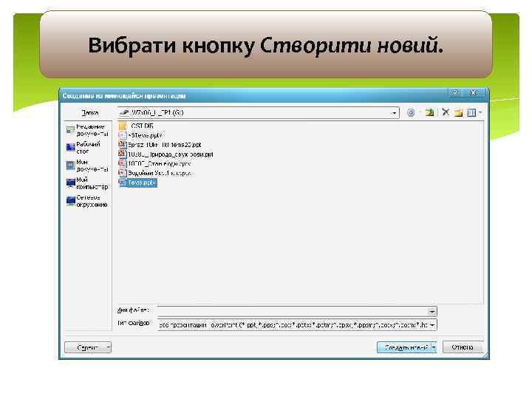Open the Сервис menu button
The height and width of the screenshot is (399, 532).
88,347
